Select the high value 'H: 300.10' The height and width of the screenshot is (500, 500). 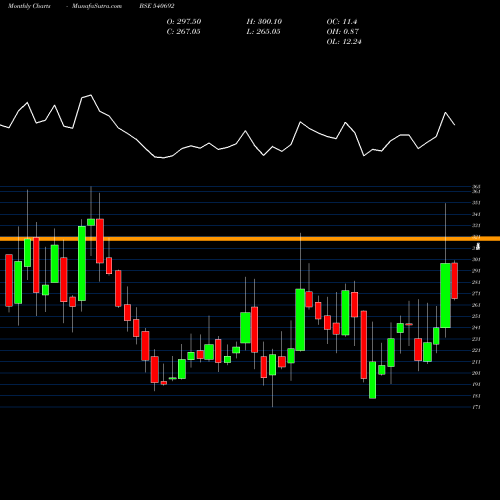(x=264, y=22)
